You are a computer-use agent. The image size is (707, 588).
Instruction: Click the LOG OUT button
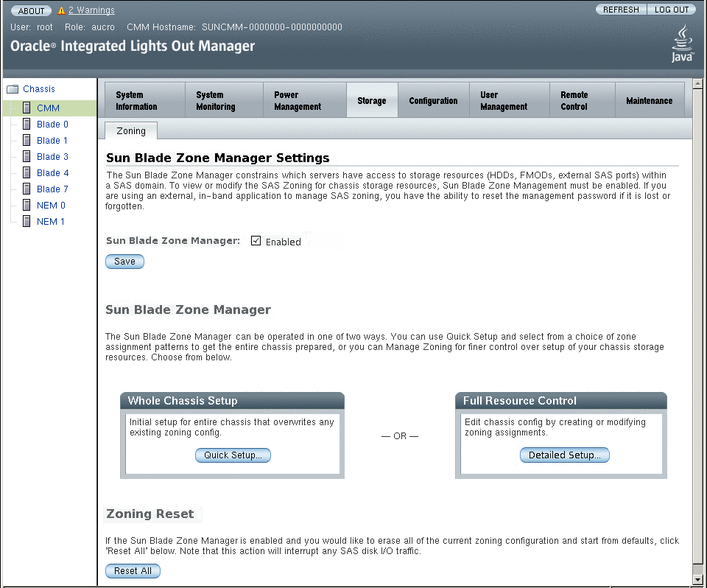pyautogui.click(x=672, y=10)
